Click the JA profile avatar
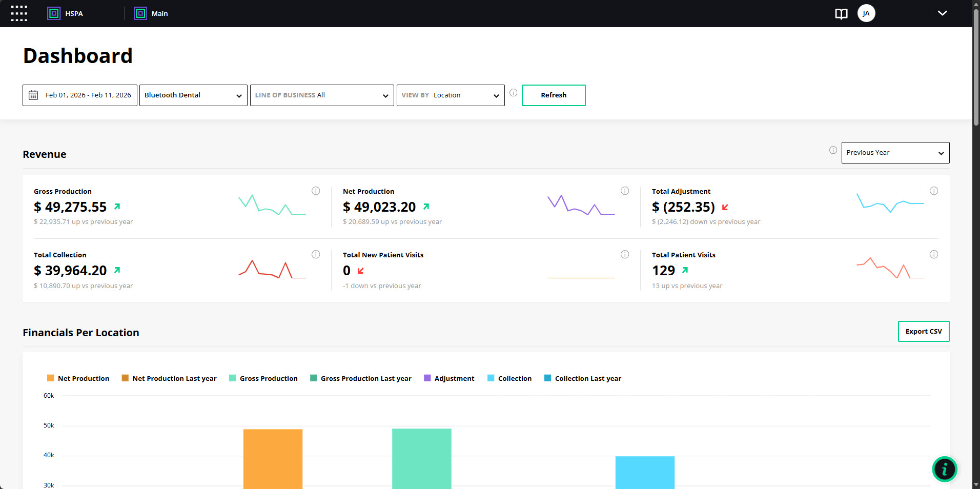This screenshot has width=980, height=489. [866, 13]
